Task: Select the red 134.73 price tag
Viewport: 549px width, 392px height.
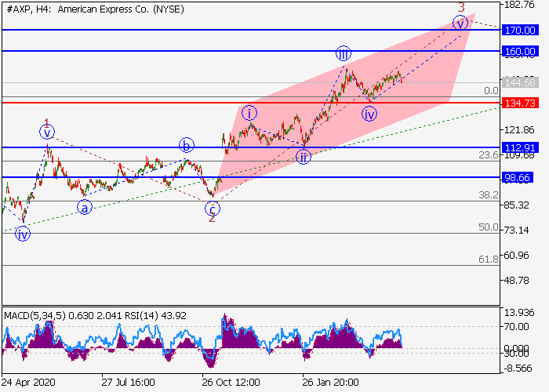Action: click(x=520, y=103)
